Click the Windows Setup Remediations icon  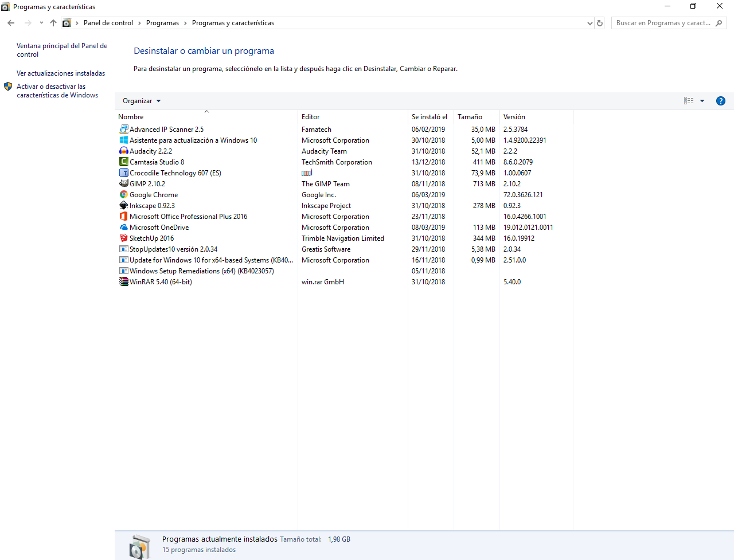[123, 271]
